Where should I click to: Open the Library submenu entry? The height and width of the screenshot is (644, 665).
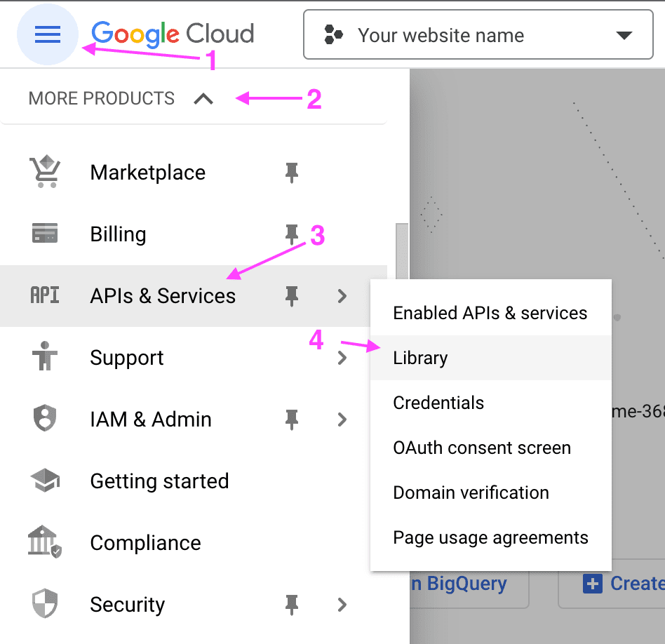(419, 357)
